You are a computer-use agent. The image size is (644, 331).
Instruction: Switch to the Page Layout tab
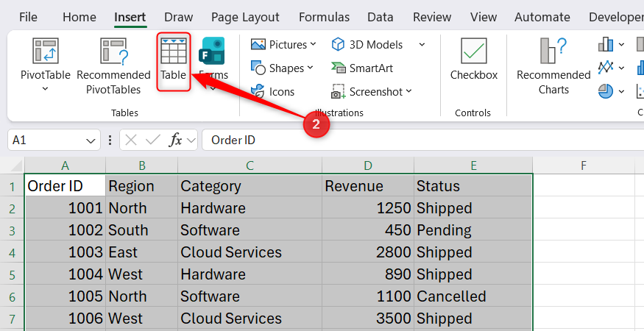[245, 17]
